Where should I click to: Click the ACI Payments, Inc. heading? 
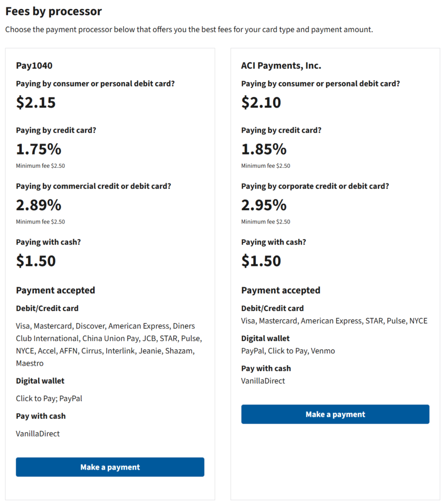(281, 65)
